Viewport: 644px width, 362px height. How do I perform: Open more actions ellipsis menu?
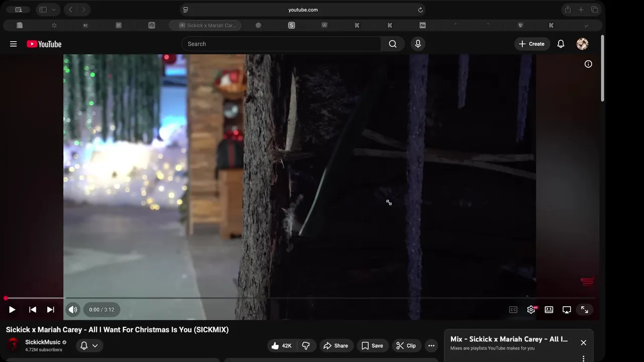[x=431, y=345]
